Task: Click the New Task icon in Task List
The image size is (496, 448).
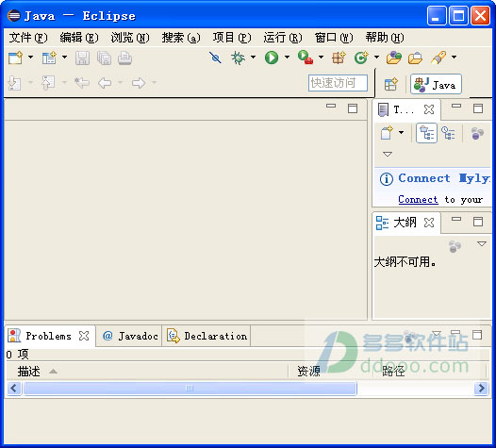Action: click(x=387, y=133)
